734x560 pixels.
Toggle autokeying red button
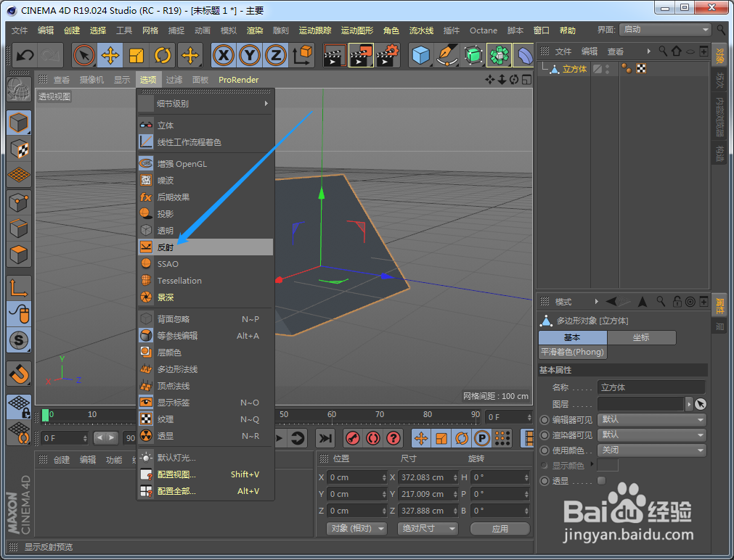click(x=373, y=438)
